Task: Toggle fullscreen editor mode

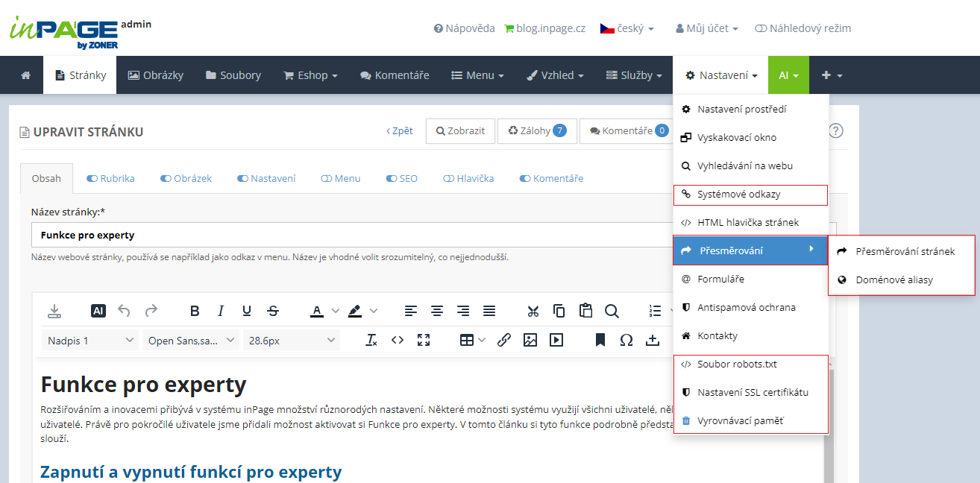Action: click(424, 340)
